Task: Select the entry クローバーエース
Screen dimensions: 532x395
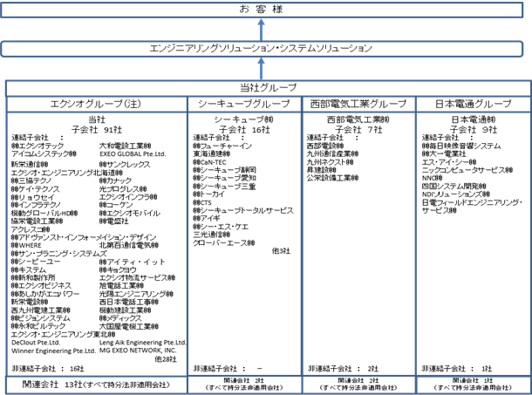Action: pyautogui.click(x=224, y=243)
